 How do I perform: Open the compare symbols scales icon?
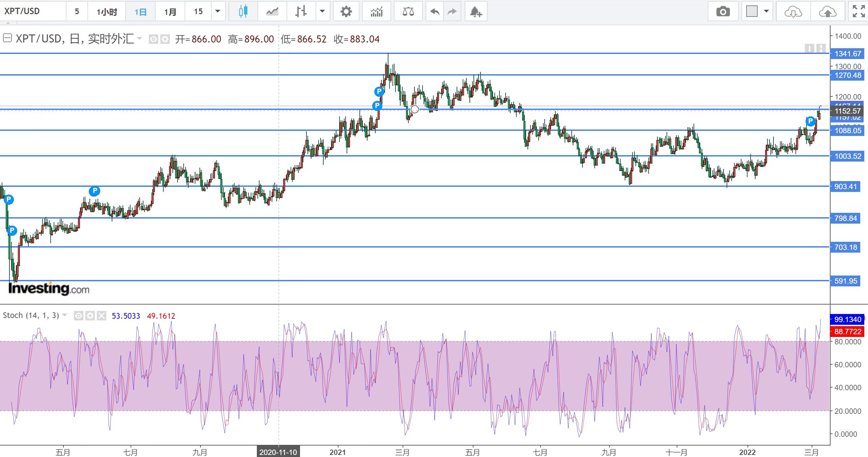(x=408, y=11)
